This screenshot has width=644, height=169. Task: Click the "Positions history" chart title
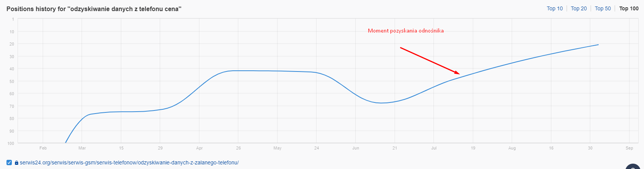(94, 9)
